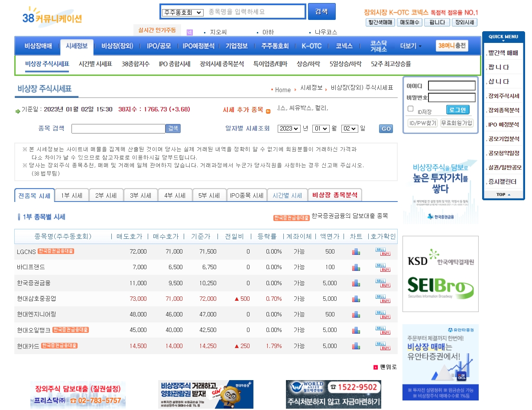Open chart icon for 바디프랜드 row
The height and width of the screenshot is (410, 532).
[356, 267]
